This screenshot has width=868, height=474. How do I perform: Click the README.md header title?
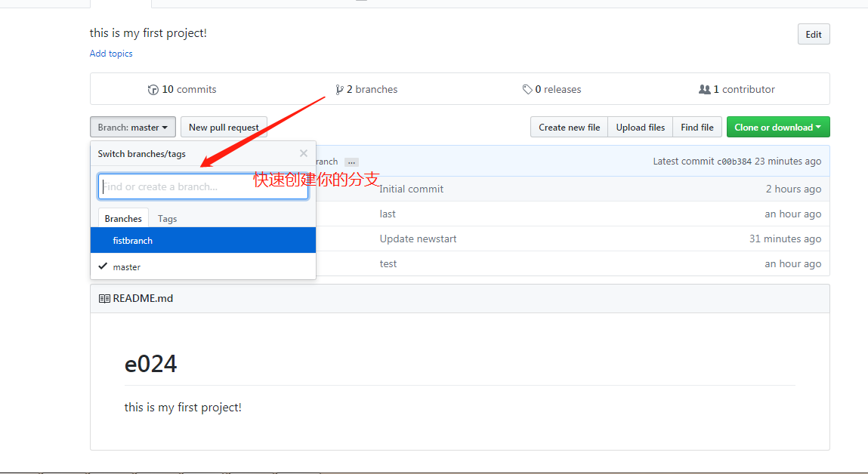click(x=143, y=298)
